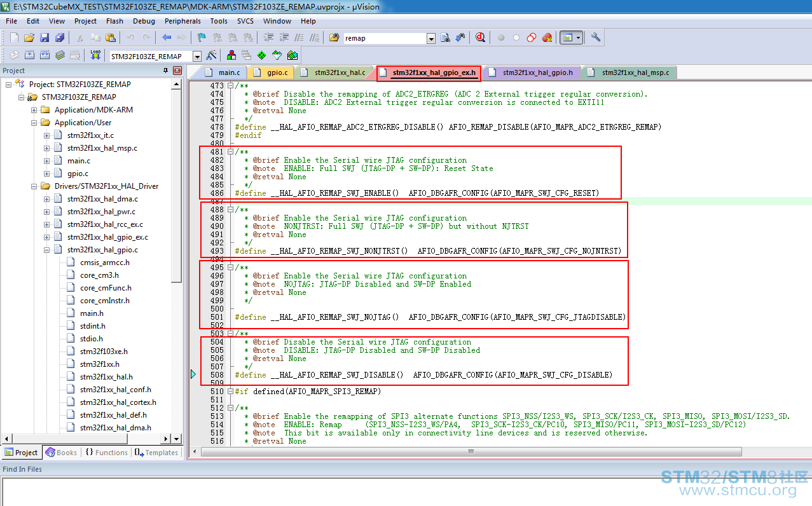
Task: Collapse the Project: STM32F103ZE_REMAP tree root
Action: tap(9, 84)
